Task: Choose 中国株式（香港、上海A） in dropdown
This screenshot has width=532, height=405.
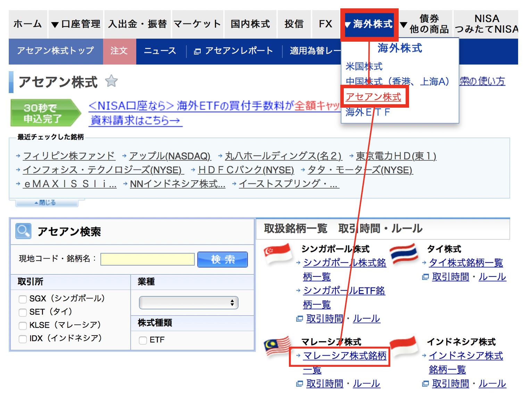Action: (x=397, y=82)
